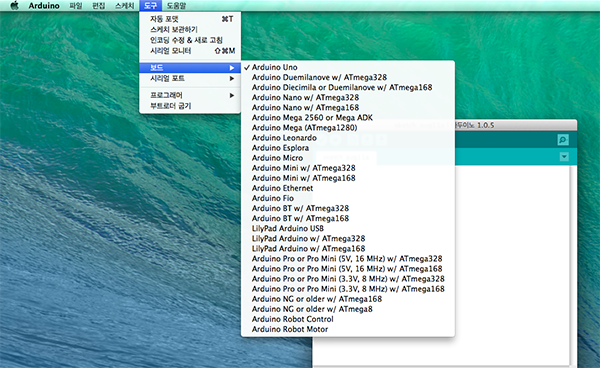Choose Arduino Robot Motor board

click(x=348, y=329)
